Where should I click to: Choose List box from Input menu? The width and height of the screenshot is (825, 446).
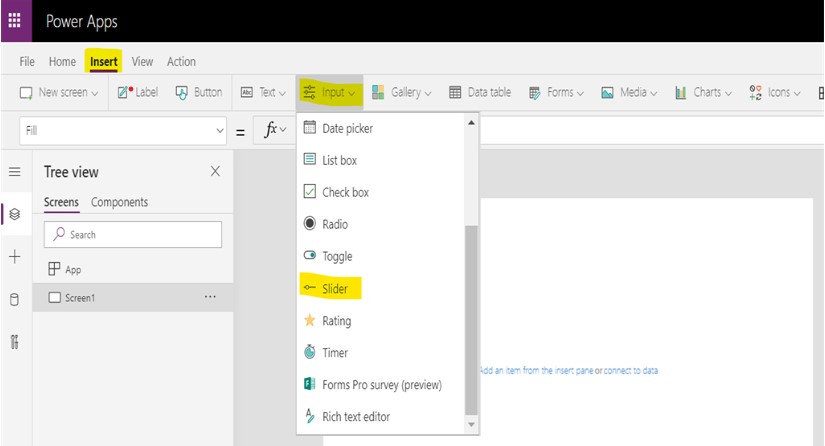(x=381, y=160)
